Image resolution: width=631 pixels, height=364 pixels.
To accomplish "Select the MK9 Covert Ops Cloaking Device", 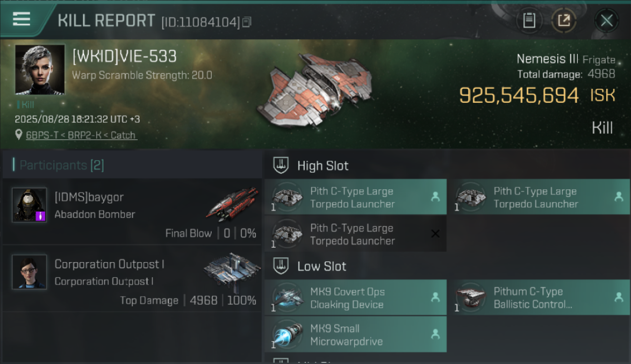I will click(355, 298).
